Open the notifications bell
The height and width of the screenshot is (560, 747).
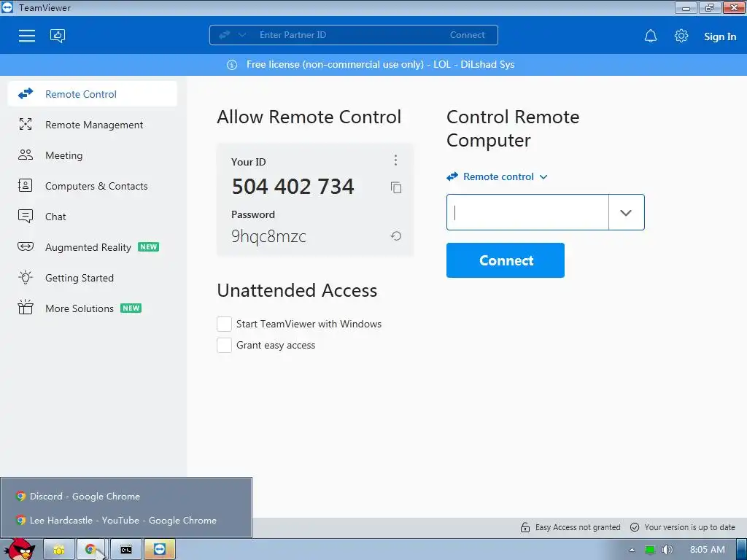651,36
